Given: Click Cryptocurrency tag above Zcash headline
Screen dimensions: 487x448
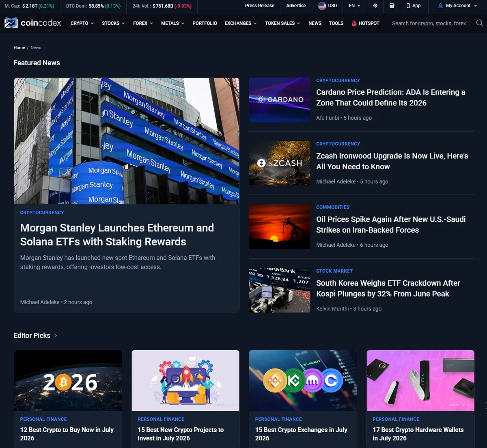Looking at the screenshot, I should point(338,144).
